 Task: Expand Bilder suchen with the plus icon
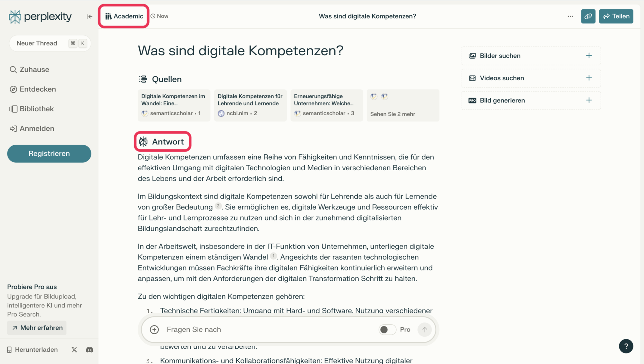pyautogui.click(x=589, y=56)
